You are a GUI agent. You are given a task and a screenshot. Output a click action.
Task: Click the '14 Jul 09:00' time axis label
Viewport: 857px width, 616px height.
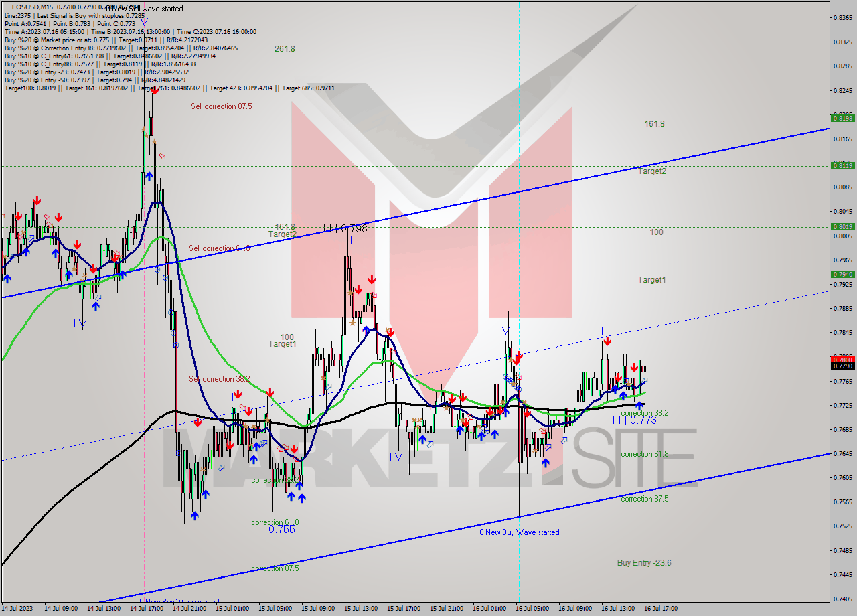pyautogui.click(x=62, y=609)
